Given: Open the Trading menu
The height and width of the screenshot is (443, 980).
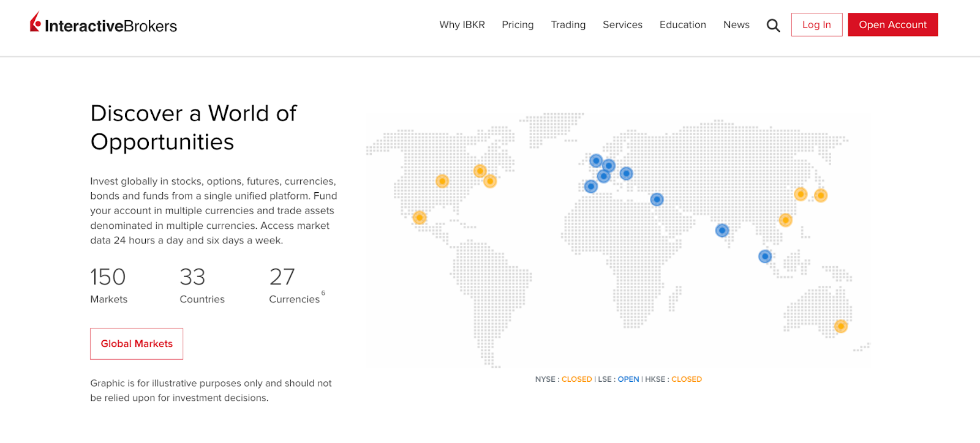Looking at the screenshot, I should [x=568, y=24].
